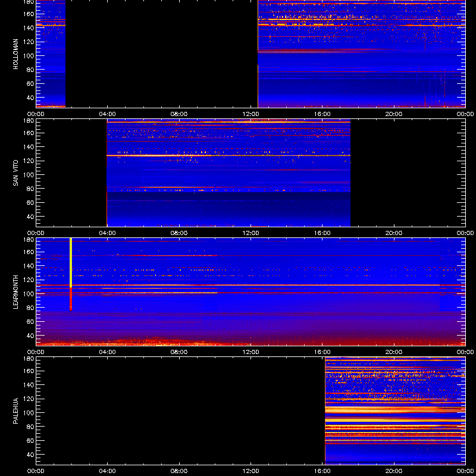Click the 100 frequency label on Palehua axis
Screen dimensions: 476x476
[29, 413]
